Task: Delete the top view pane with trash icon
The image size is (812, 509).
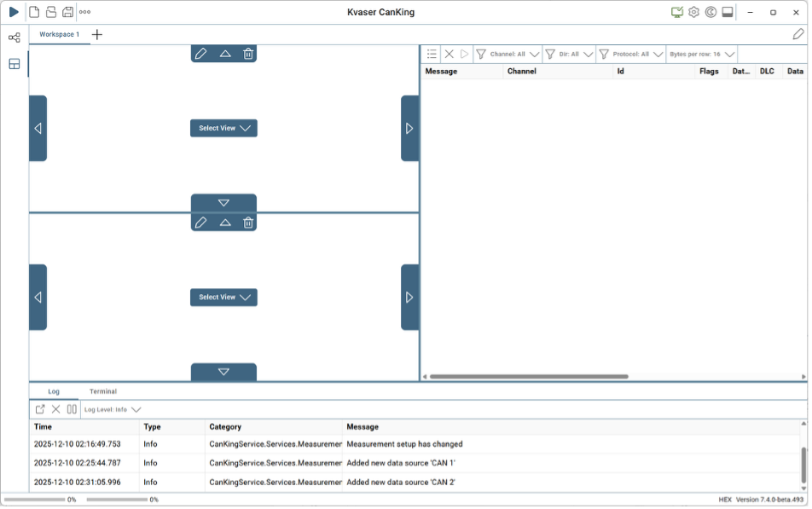Action: tap(248, 54)
